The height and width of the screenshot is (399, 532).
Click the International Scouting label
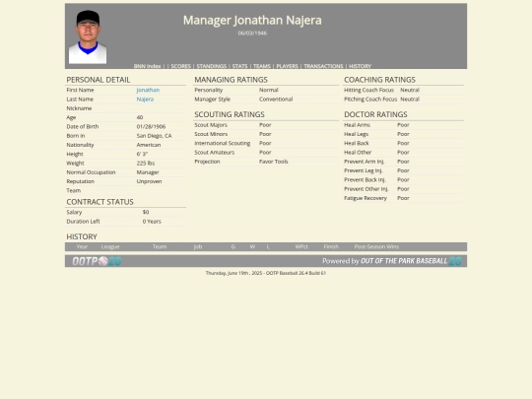223,143
